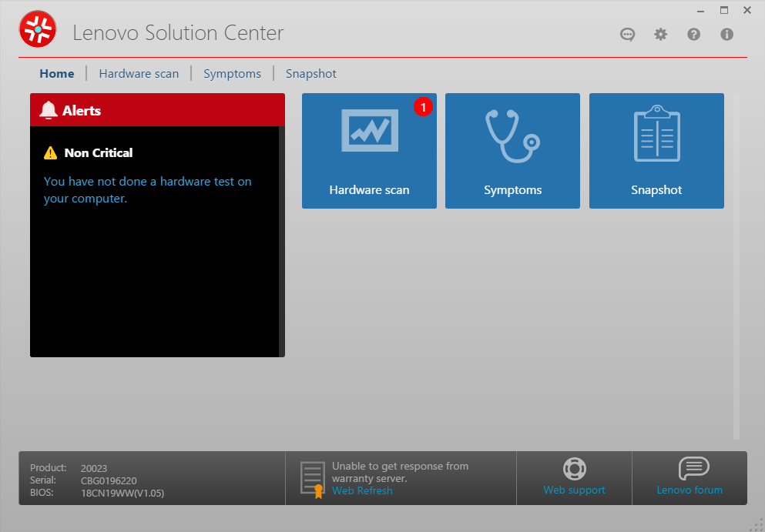Go to the Snapshot tab
This screenshot has height=532, width=765.
[x=311, y=74]
